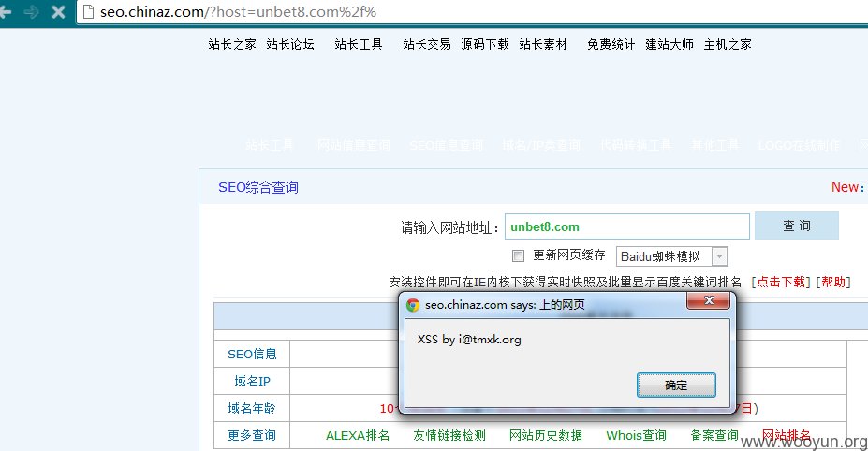Open the faded 网站信息查询 tab
Viewport: 868px width, 451px height.
354,145
